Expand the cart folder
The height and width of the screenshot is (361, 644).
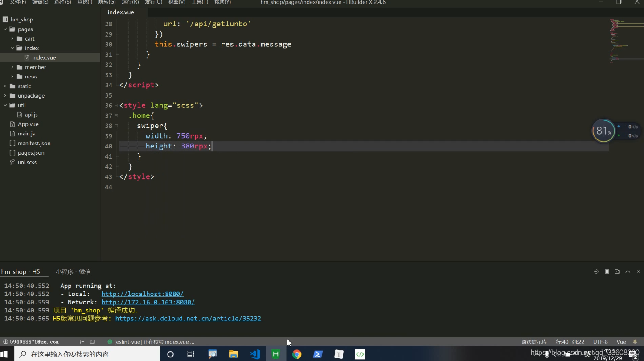[x=12, y=39]
